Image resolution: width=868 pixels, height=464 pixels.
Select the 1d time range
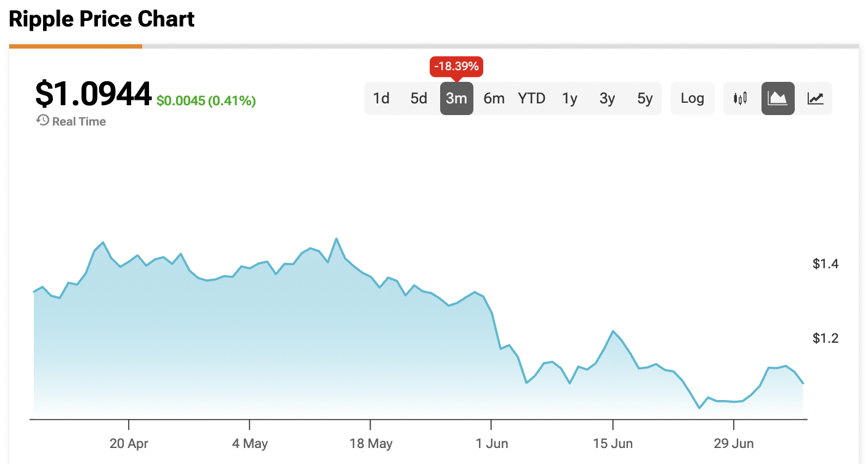tap(382, 98)
